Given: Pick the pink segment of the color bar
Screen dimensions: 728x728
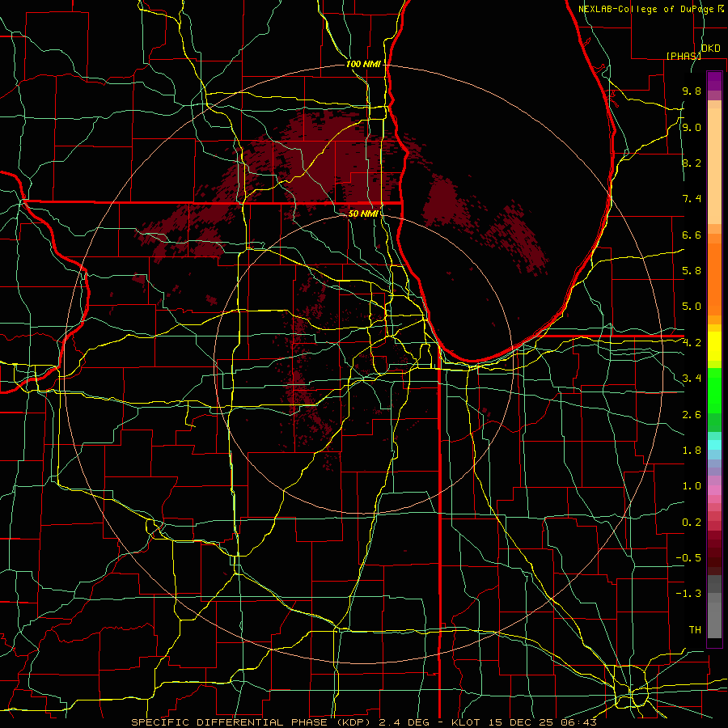Looking at the screenshot, I should tap(714, 490).
